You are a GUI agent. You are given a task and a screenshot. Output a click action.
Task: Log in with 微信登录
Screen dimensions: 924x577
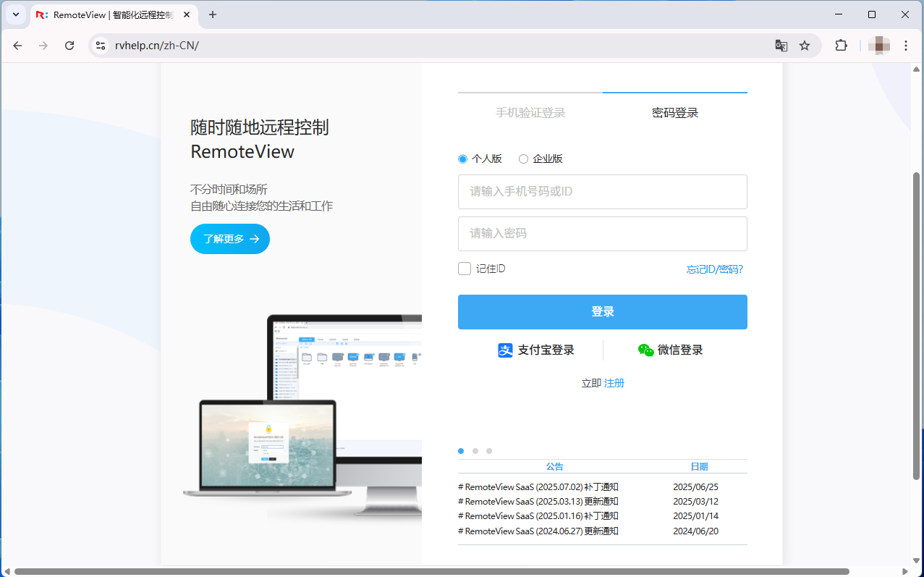(x=671, y=350)
